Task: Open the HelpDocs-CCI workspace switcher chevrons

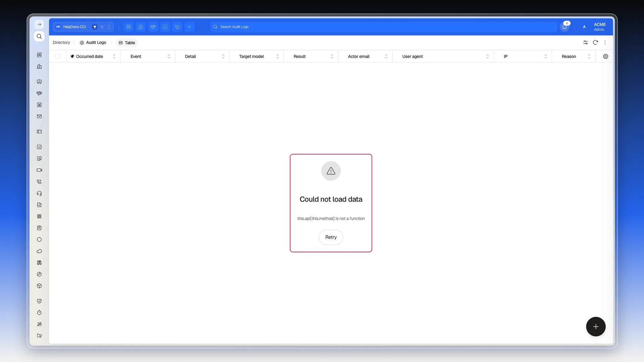Action: tap(109, 27)
